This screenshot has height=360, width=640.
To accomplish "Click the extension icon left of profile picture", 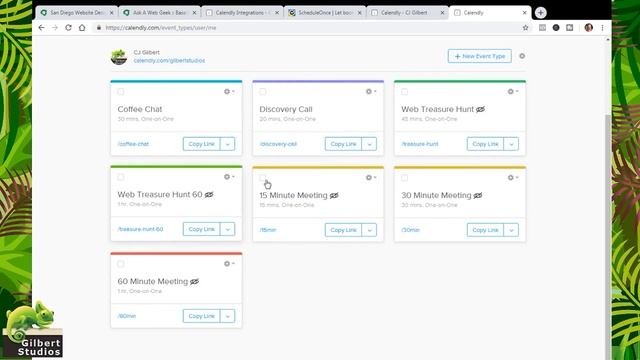I will [570, 28].
